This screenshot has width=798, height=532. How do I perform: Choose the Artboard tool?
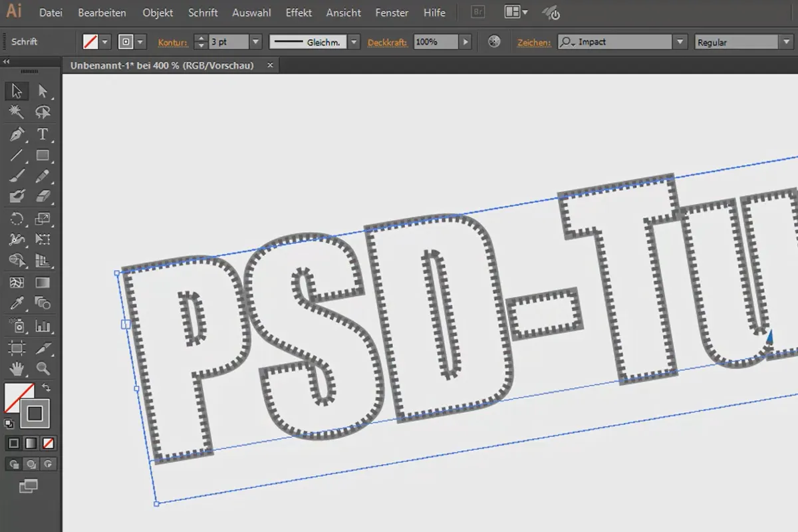17,347
